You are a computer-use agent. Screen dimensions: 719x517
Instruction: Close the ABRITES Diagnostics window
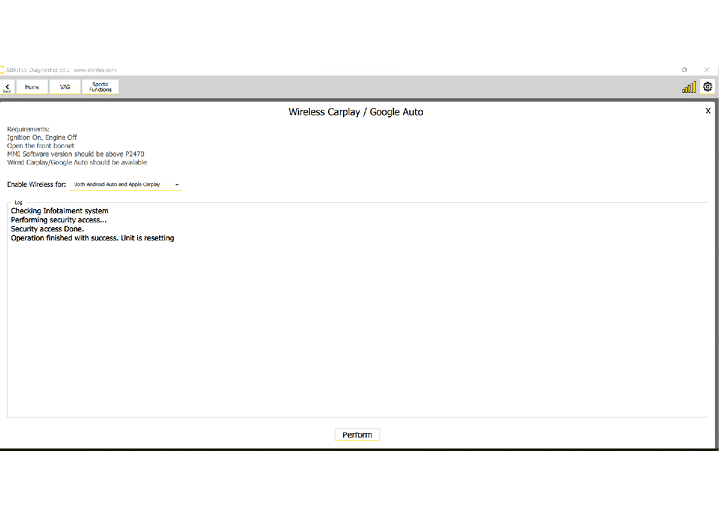click(708, 70)
